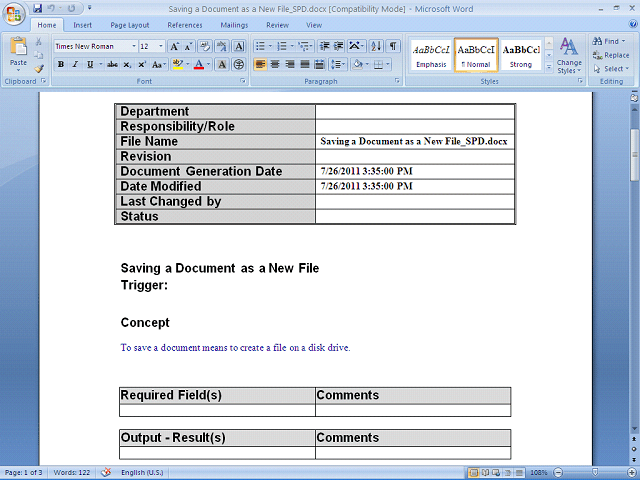Center the paragraph text
This screenshot has width=640, height=480.
coord(275,64)
